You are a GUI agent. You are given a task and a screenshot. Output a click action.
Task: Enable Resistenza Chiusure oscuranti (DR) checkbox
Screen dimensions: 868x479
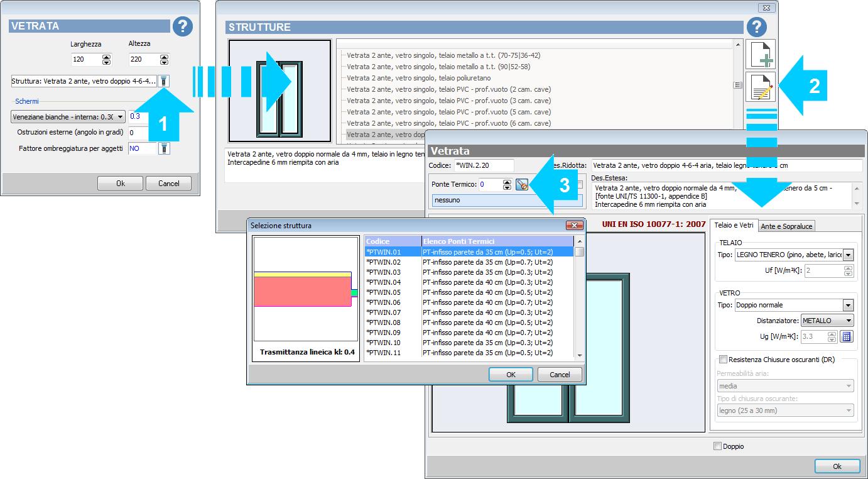(x=723, y=360)
